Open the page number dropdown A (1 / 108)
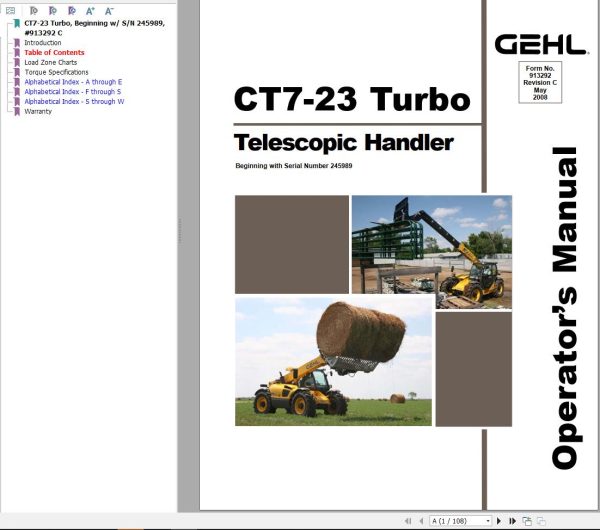This screenshot has width=600, height=530. pyautogui.click(x=460, y=521)
